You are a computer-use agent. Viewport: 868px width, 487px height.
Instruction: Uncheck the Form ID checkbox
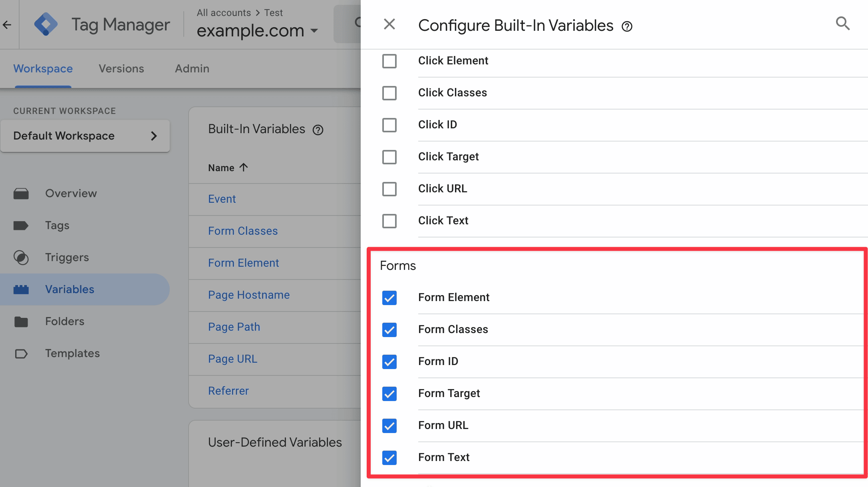click(x=389, y=361)
